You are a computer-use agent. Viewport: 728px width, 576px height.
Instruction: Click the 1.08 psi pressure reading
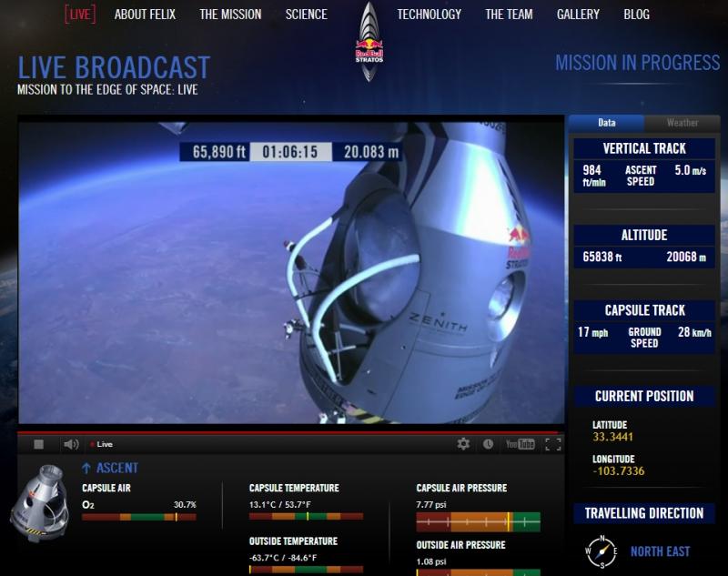[x=430, y=561]
